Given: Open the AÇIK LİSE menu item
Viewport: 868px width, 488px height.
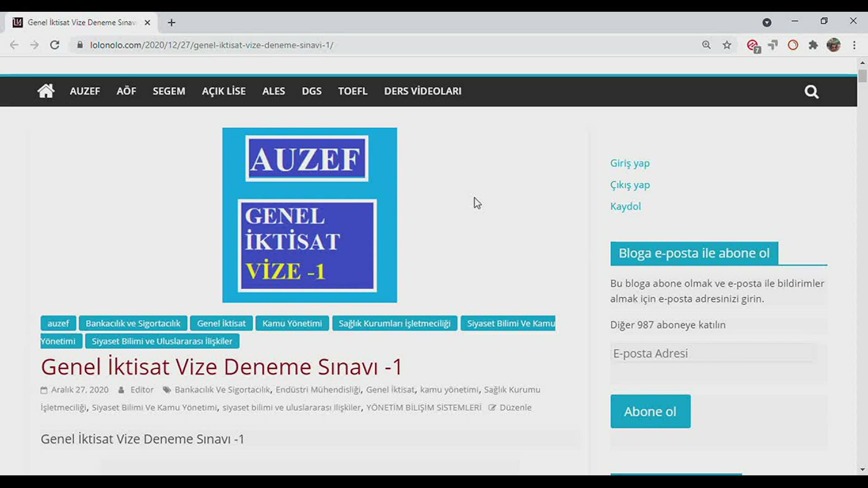Looking at the screenshot, I should coord(224,91).
